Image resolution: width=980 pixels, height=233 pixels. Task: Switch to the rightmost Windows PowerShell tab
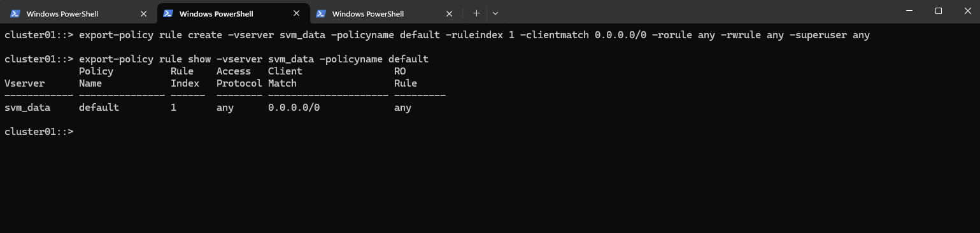tap(368, 14)
